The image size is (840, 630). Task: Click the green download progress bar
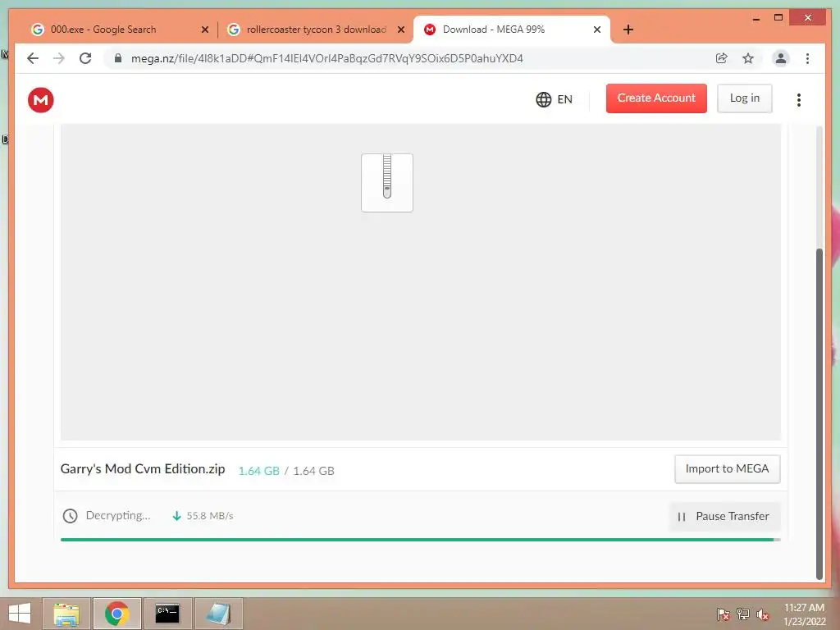tap(421, 540)
